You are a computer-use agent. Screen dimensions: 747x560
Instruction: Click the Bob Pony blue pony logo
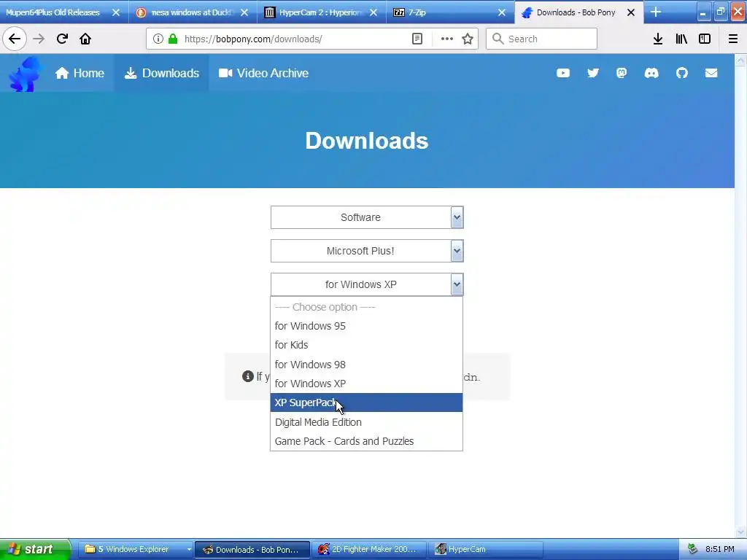pos(26,74)
